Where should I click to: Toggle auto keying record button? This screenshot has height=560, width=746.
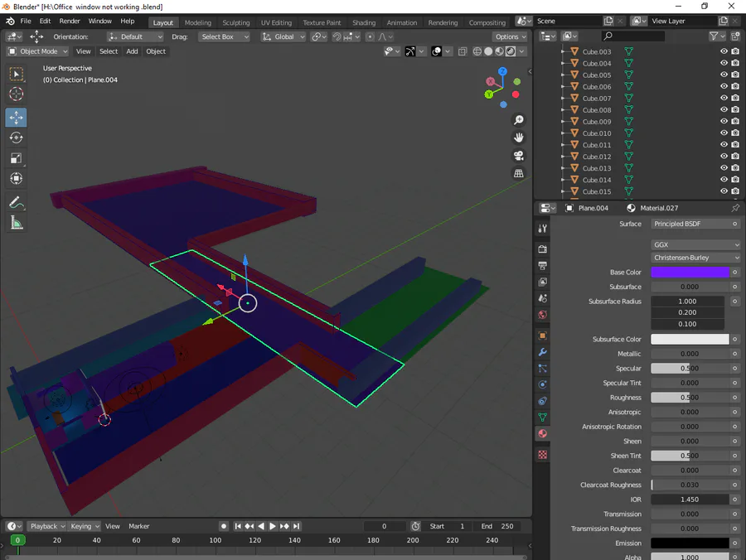coord(224,526)
